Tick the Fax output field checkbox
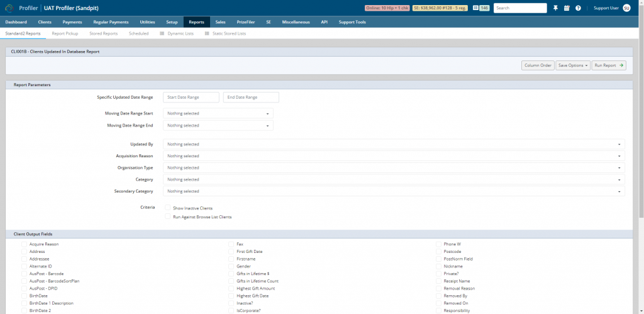The width and height of the screenshot is (644, 314). click(231, 244)
